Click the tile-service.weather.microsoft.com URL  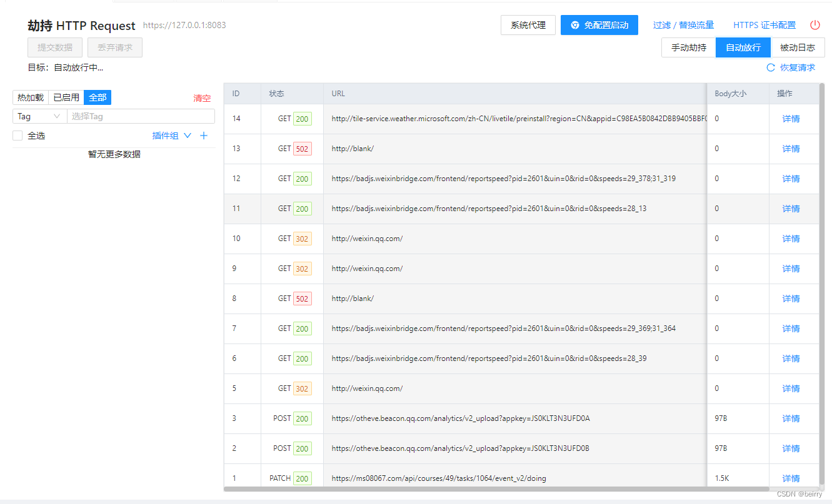point(519,119)
